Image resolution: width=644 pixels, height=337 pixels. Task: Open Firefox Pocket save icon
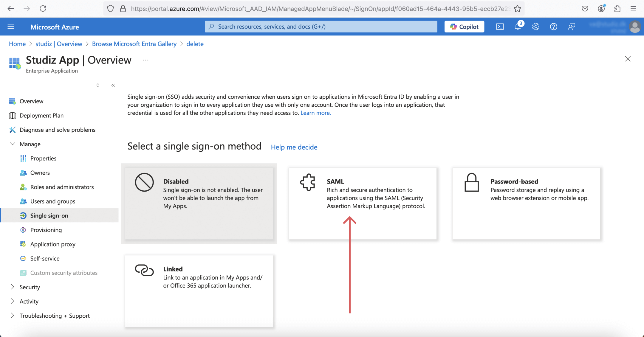(x=585, y=9)
